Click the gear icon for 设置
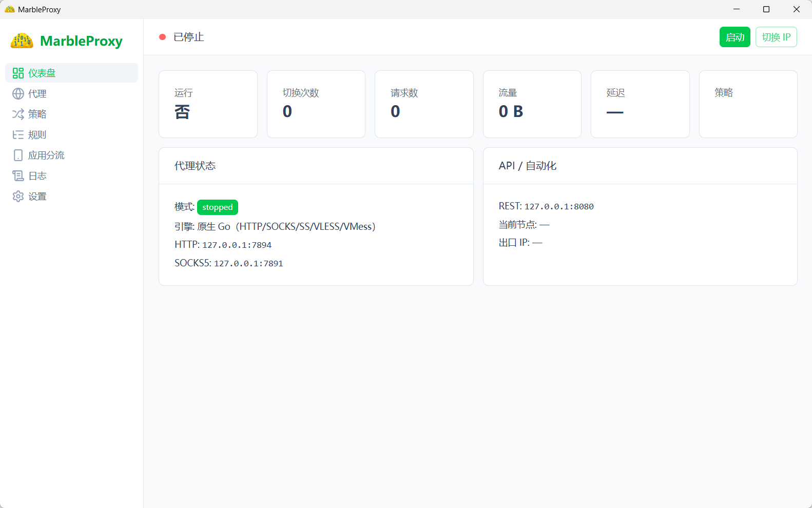812x508 pixels. pos(18,196)
